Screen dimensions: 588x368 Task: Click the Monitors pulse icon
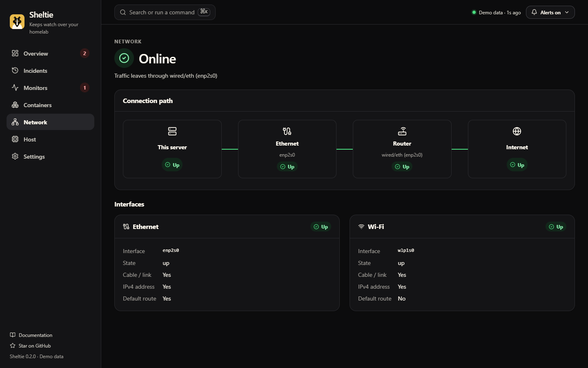pos(15,88)
